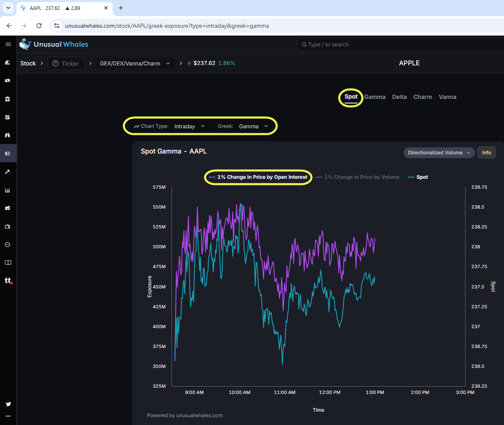Open the calendar sidebar icon
Screen dimensions: 504x425
7,117
